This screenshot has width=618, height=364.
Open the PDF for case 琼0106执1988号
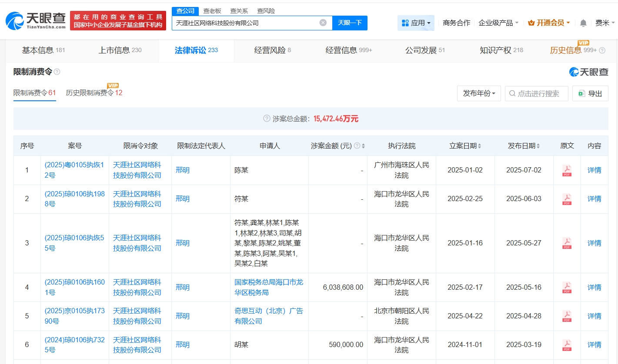567,199
